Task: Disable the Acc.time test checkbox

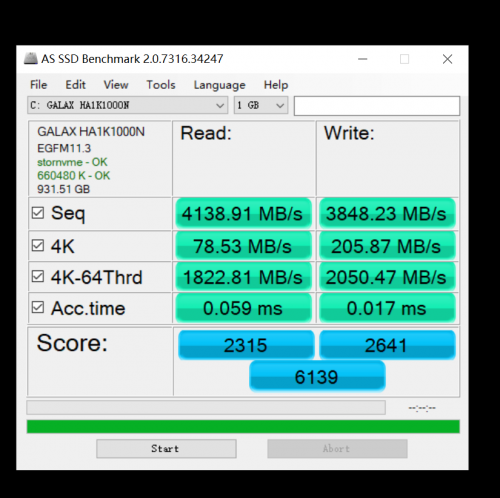Action: (x=38, y=307)
